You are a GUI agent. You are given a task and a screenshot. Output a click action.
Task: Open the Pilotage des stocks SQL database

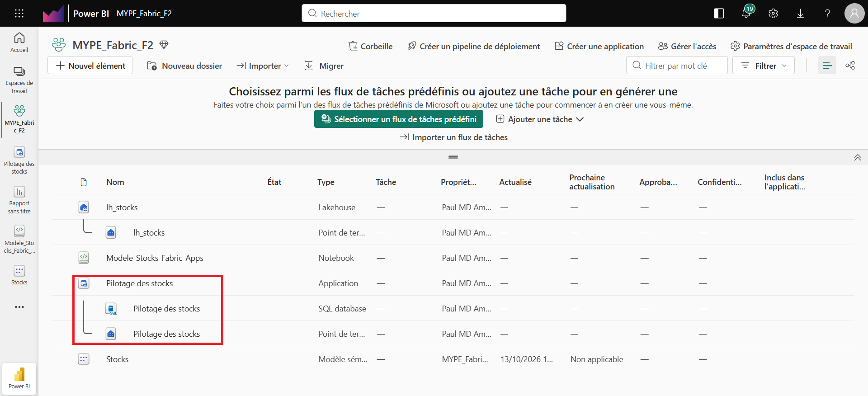click(x=166, y=309)
